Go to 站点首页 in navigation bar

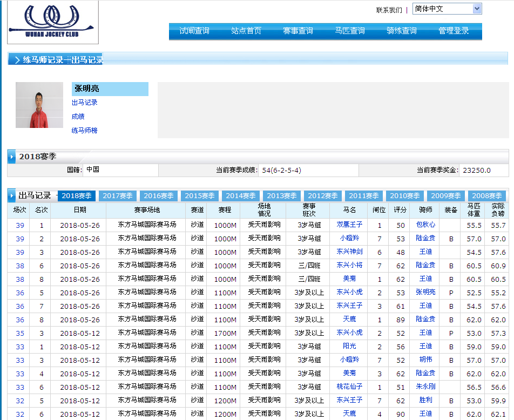[246, 31]
